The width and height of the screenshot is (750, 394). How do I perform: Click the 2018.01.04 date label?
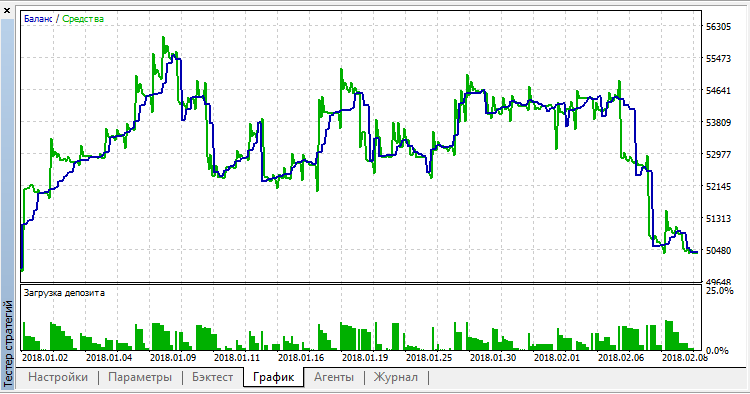coord(109,358)
